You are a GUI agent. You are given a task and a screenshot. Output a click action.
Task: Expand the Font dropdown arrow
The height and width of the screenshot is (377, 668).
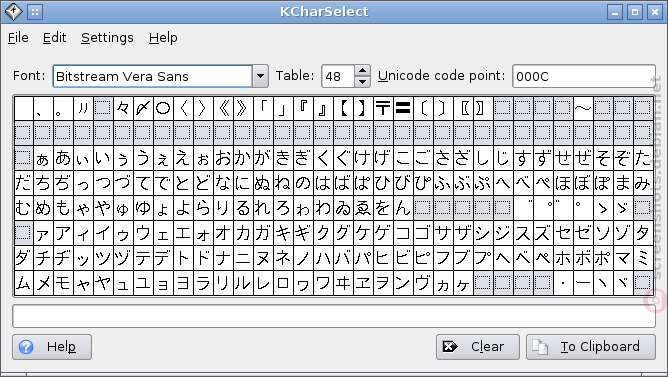(x=260, y=76)
